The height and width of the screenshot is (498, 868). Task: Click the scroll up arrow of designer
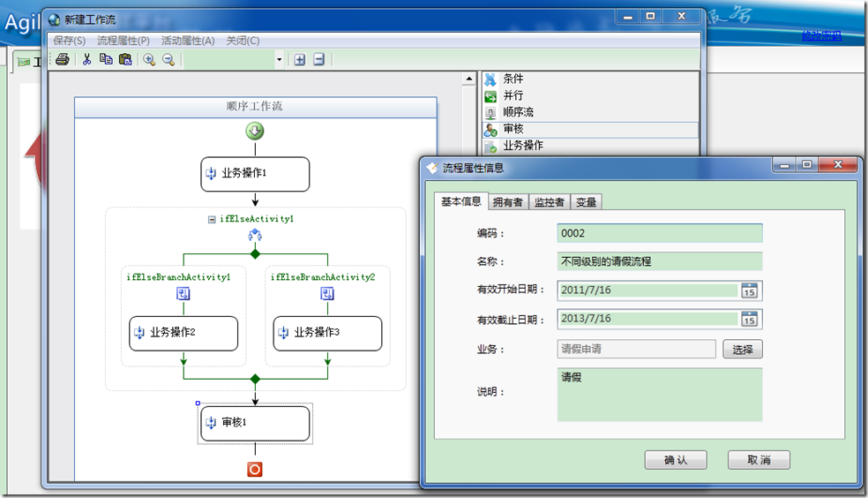point(469,79)
